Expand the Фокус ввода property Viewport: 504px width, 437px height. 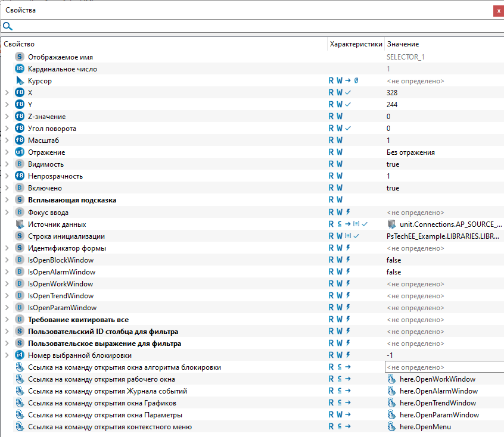pyautogui.click(x=7, y=212)
